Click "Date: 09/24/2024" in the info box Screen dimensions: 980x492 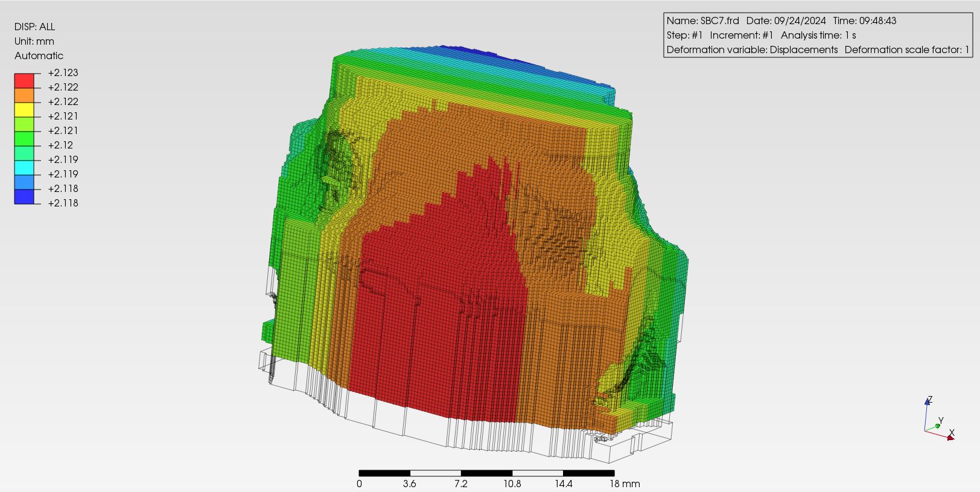(x=786, y=21)
